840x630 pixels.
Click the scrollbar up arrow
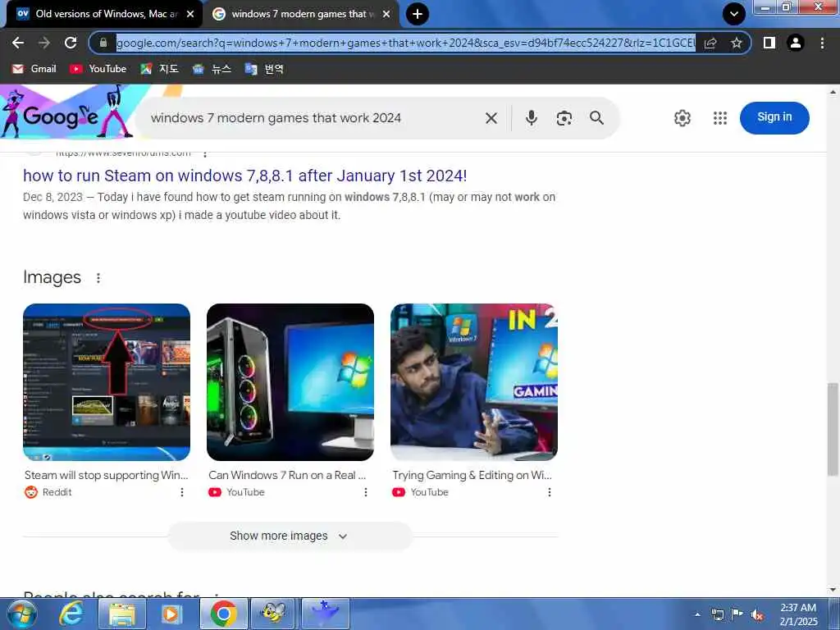pos(833,92)
